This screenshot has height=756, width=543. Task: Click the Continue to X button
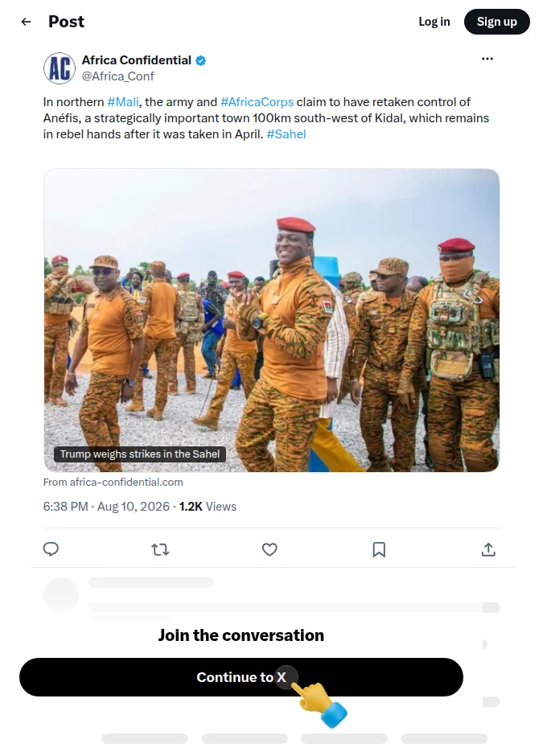(241, 677)
